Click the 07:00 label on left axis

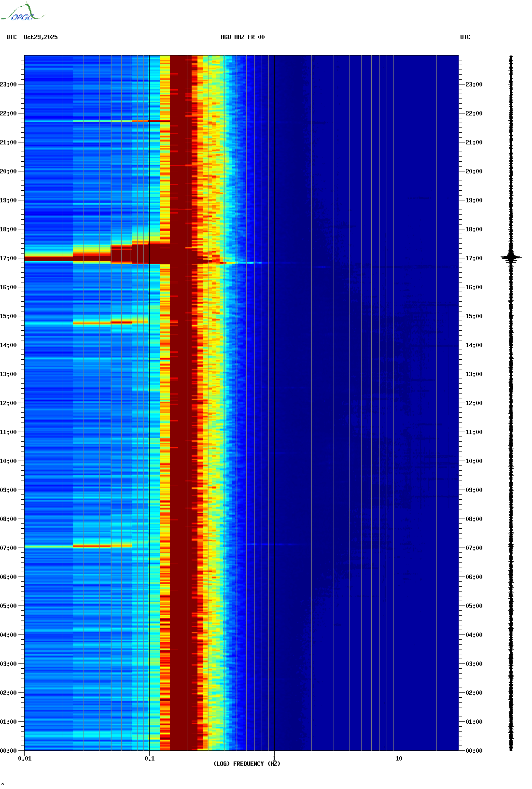(x=8, y=548)
